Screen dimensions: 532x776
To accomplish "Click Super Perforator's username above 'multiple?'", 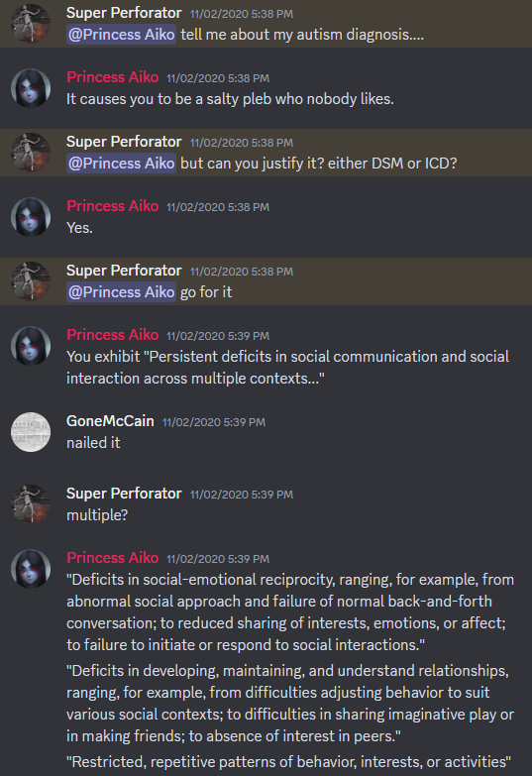I will coord(124,494).
